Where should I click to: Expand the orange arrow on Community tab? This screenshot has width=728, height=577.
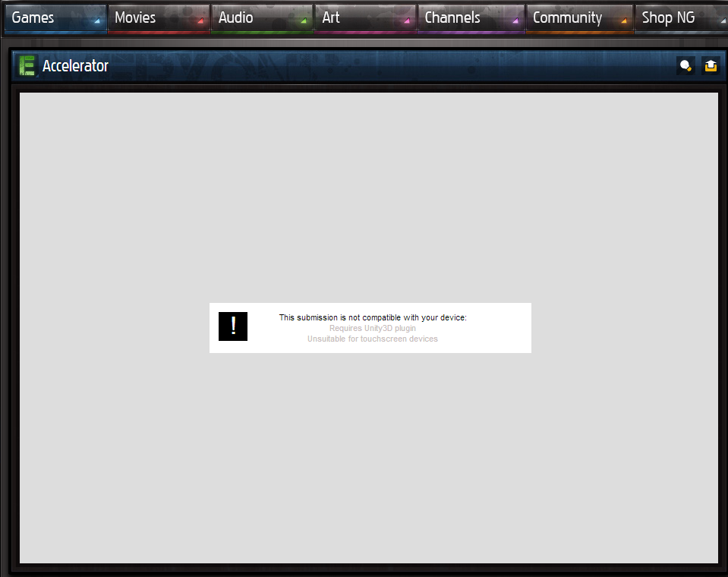624,21
